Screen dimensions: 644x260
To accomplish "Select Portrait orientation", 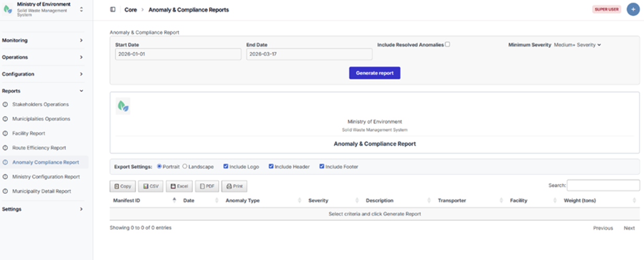I will tap(159, 166).
